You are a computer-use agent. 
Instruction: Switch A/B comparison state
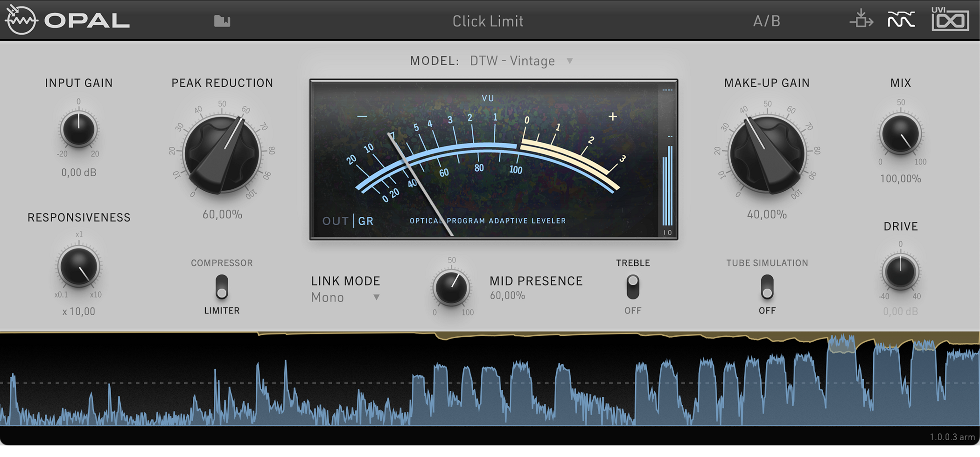click(767, 21)
